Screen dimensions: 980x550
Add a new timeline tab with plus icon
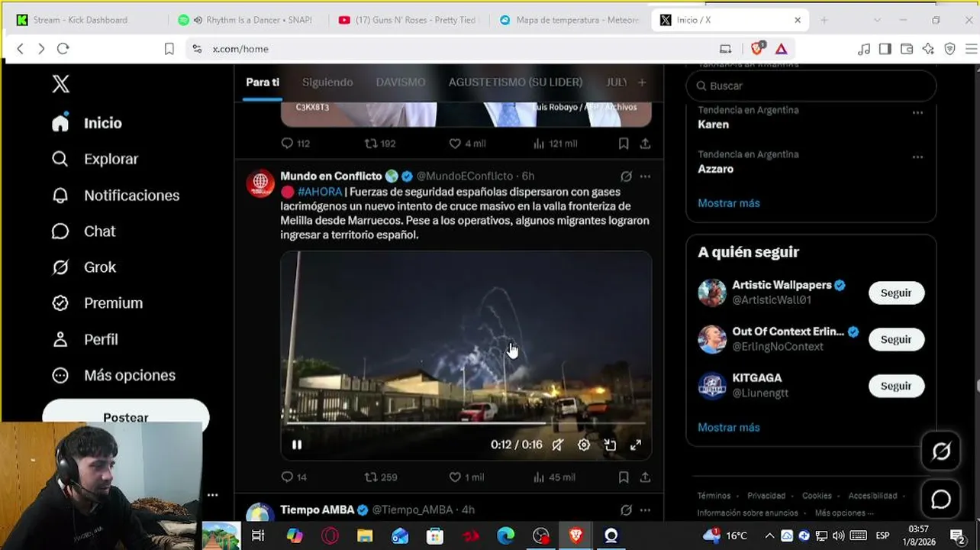(x=642, y=82)
